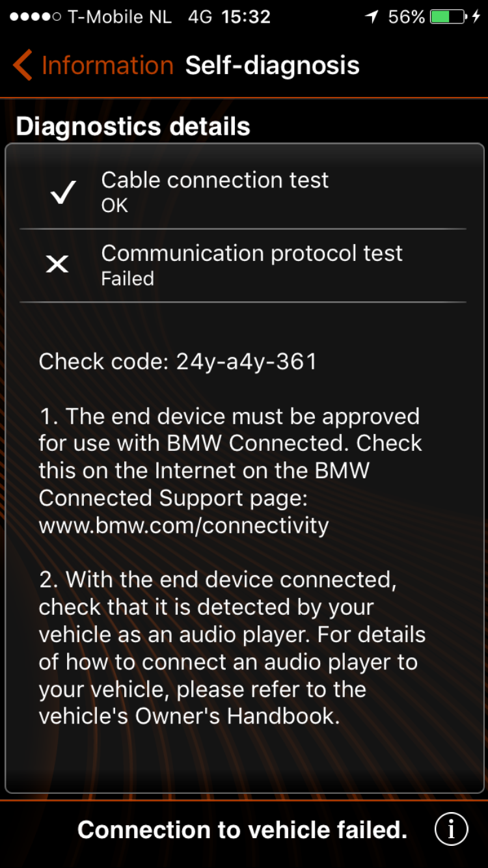Tap the back chevron arrow
488x868 pixels.
click(x=23, y=66)
